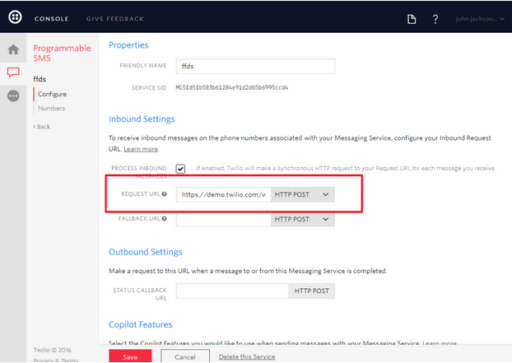Click the Request URL info icon
The image size is (512, 363).
pyautogui.click(x=164, y=194)
